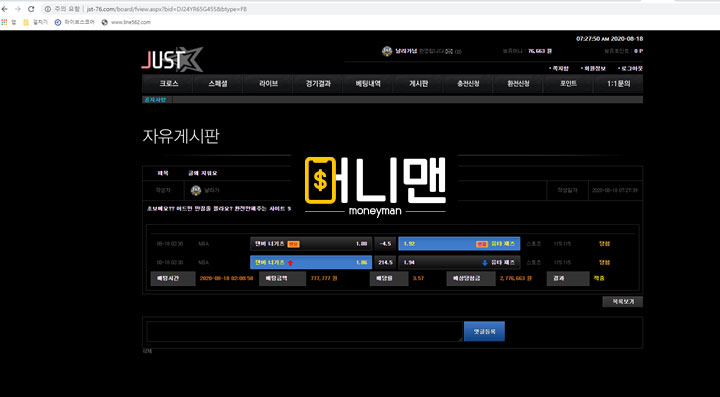The image size is (720, 397).
Task: Click the 베팅시간 label box
Action: tap(173, 279)
